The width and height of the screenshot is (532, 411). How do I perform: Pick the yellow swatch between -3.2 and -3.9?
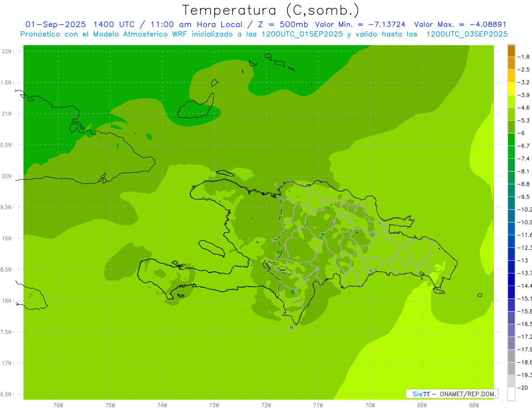[511, 88]
